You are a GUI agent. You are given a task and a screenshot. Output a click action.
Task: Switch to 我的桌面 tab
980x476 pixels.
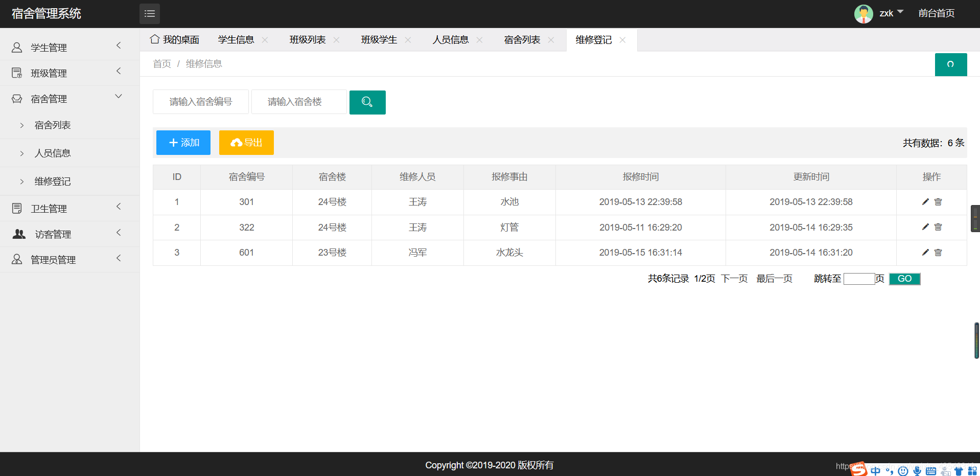coord(175,40)
